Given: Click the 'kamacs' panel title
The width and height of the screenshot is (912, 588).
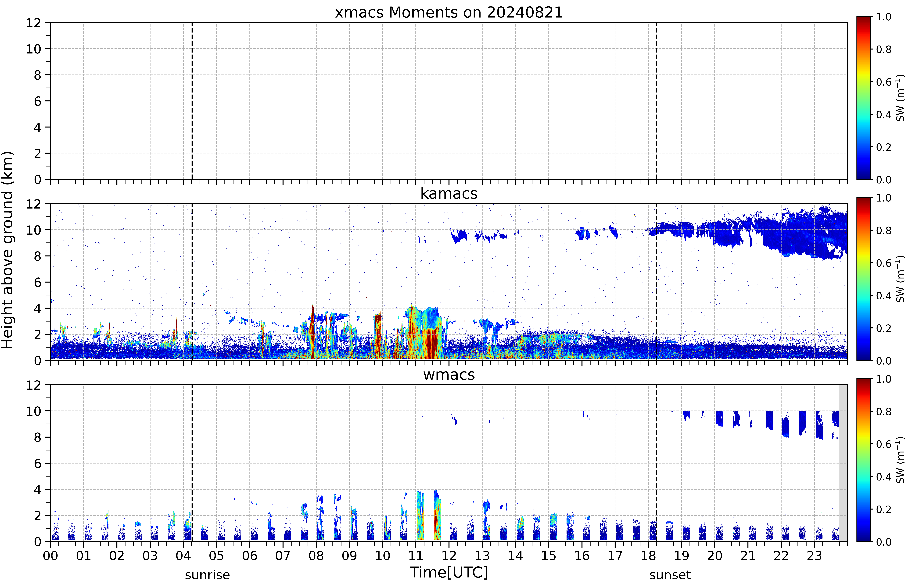Looking at the screenshot, I should pyautogui.click(x=449, y=194).
